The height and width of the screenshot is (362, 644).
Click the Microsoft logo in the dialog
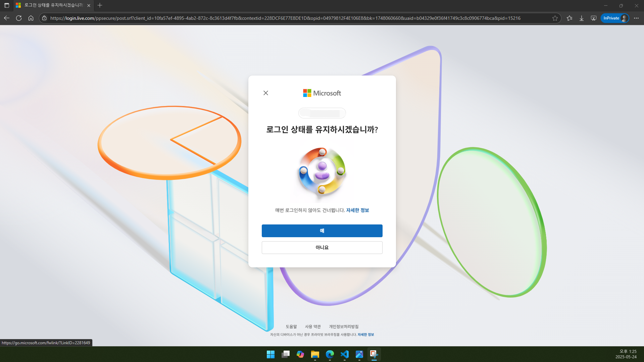(x=322, y=93)
